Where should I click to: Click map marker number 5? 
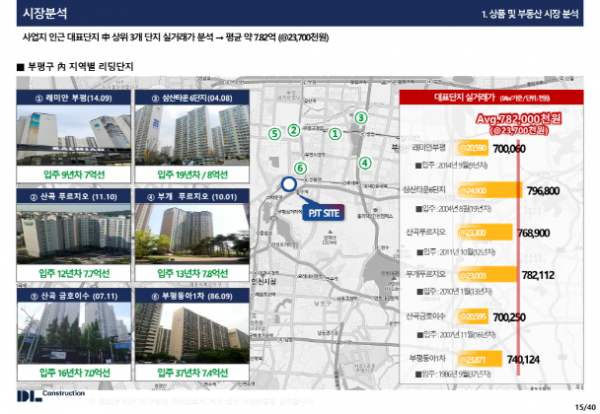[274, 133]
